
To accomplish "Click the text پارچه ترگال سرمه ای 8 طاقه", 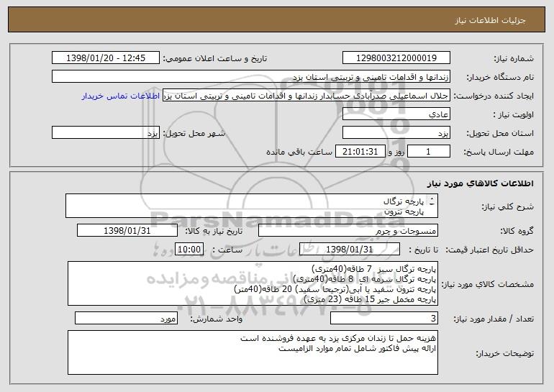I will (365, 279).
